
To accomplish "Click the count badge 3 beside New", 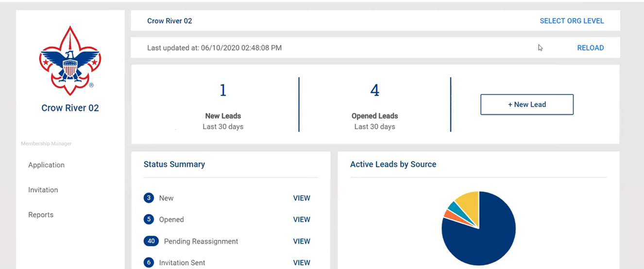I will pos(149,198).
